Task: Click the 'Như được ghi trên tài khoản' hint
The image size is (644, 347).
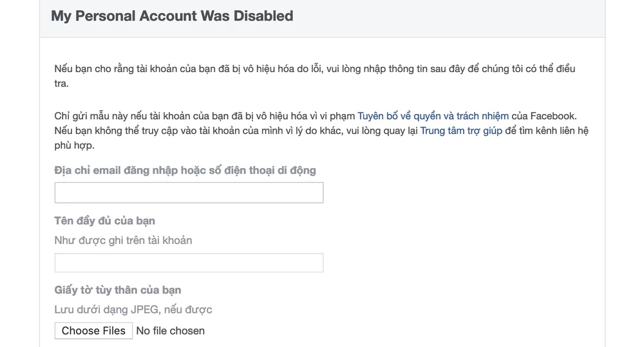Action: click(x=123, y=240)
